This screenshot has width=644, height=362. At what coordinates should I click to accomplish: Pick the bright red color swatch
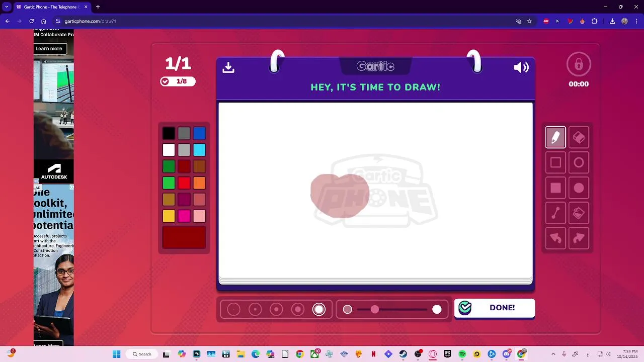tap(184, 183)
